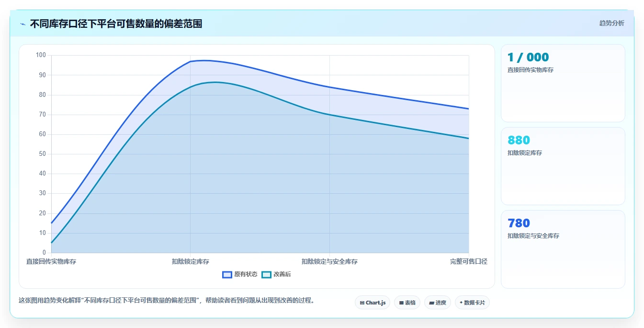The image size is (644, 328).
Task: Select the Chart.js tag
Action: [373, 303]
